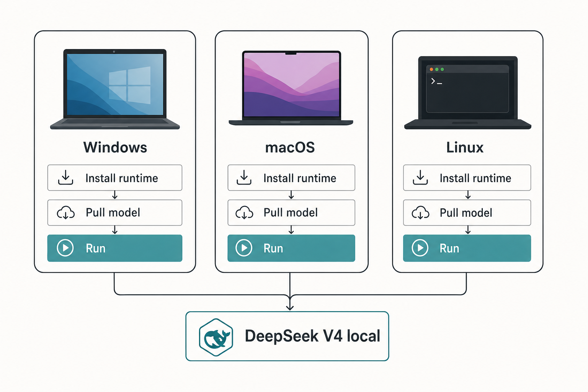Select Pull model under macOS
Viewport: 588px width, 392px height.
291,212
